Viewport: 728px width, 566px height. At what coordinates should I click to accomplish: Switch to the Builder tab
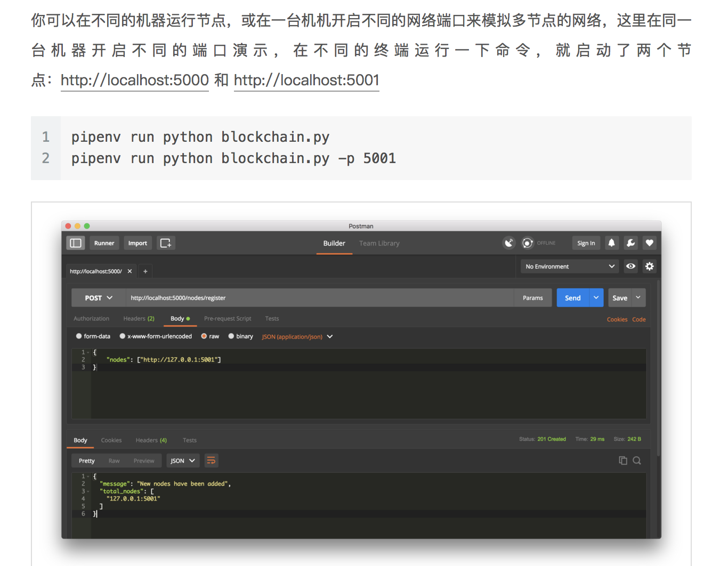pos(334,243)
